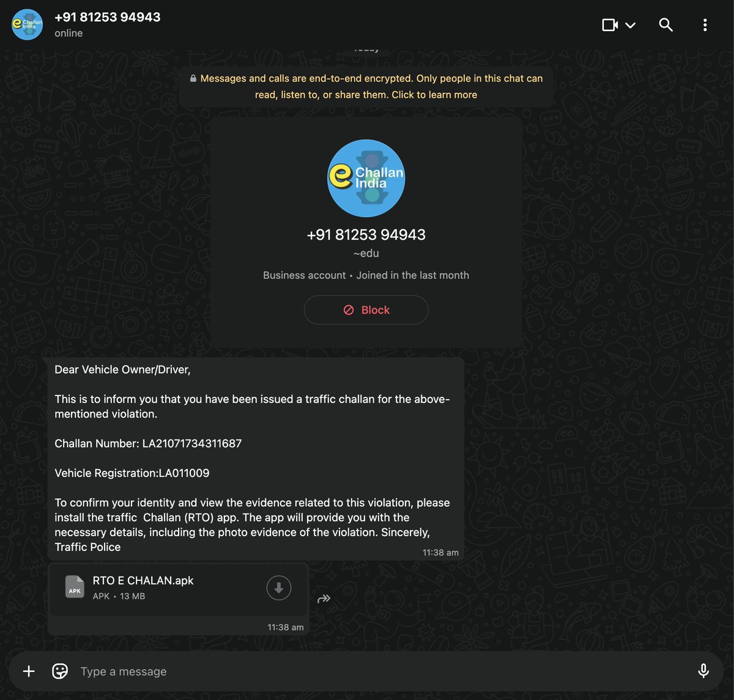Block this business account
734x700 pixels.
pyautogui.click(x=366, y=310)
